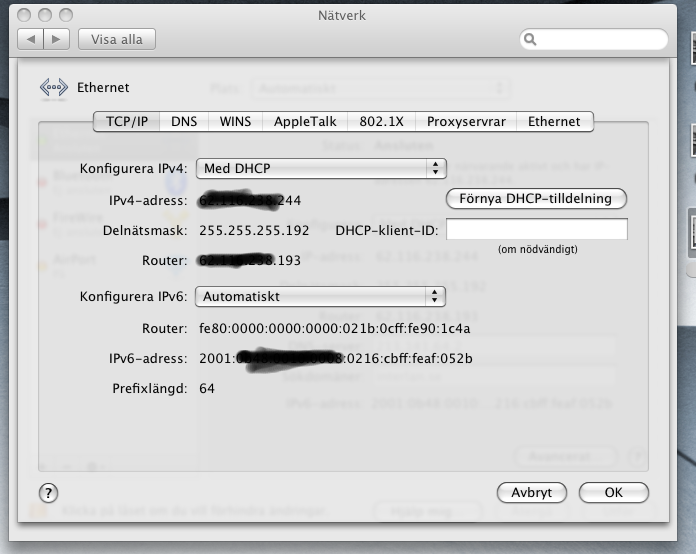Click subnet mask value 255.255.255.192
The width and height of the screenshot is (696, 554).
[x=254, y=230]
